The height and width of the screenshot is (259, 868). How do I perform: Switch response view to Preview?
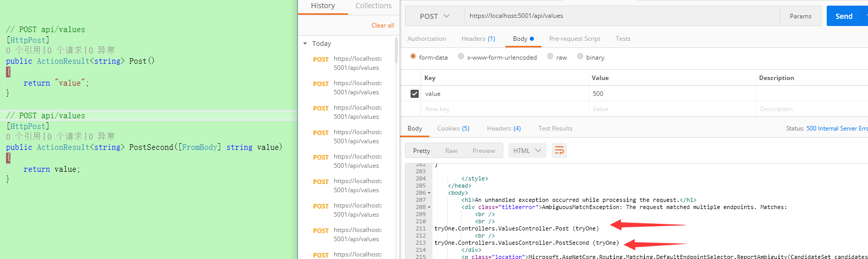(x=483, y=151)
